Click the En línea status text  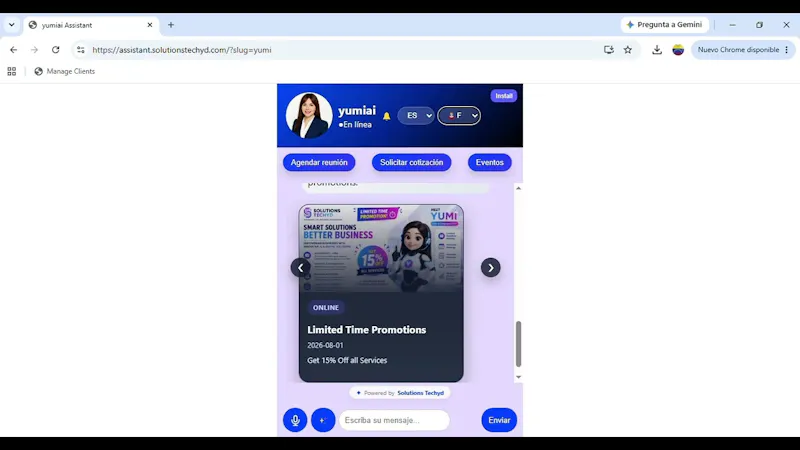coord(357,125)
